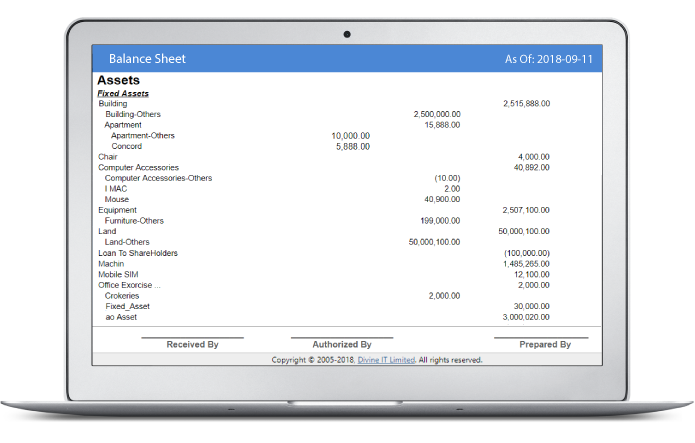Click the 4,000.00 Chair amount

[x=534, y=157]
